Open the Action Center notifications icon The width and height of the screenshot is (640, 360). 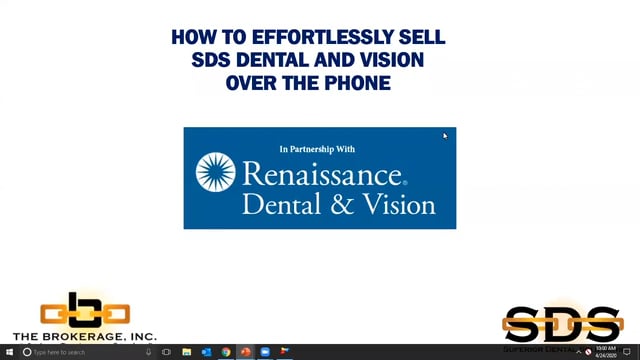coord(627,352)
